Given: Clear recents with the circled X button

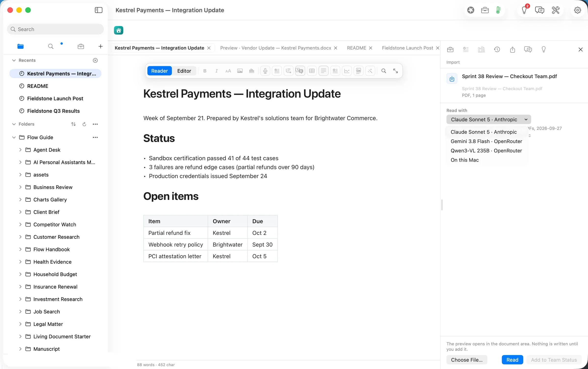Looking at the screenshot, I should 95,60.
